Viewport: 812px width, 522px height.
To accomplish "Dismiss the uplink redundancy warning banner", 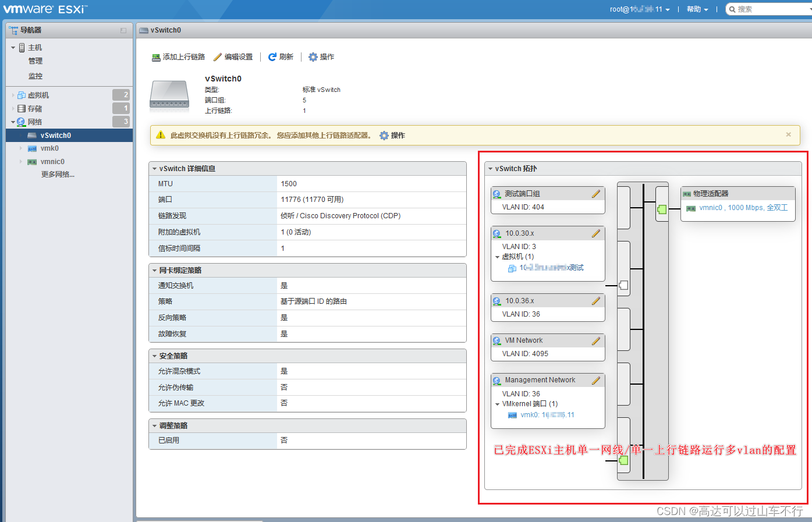I will point(788,134).
